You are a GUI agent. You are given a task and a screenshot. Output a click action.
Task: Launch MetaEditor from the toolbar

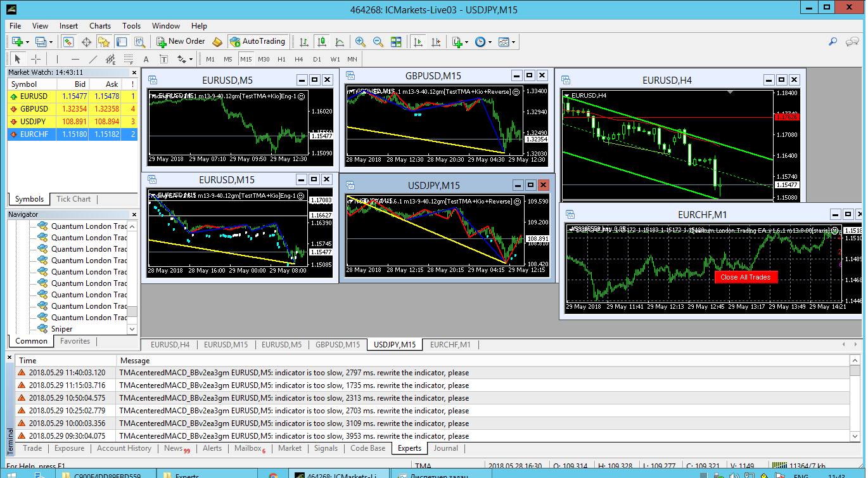[x=217, y=42]
